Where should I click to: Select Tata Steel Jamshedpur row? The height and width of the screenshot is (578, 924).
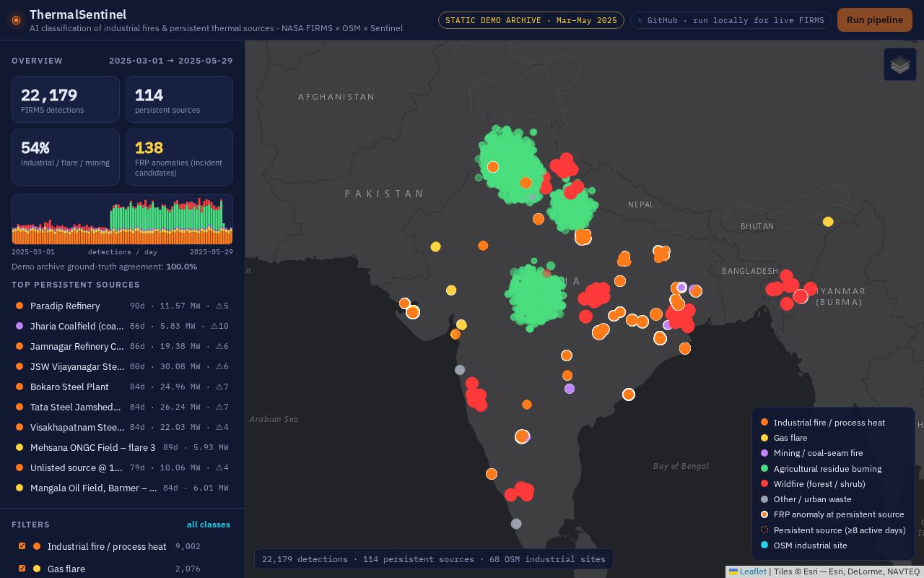[x=122, y=407]
